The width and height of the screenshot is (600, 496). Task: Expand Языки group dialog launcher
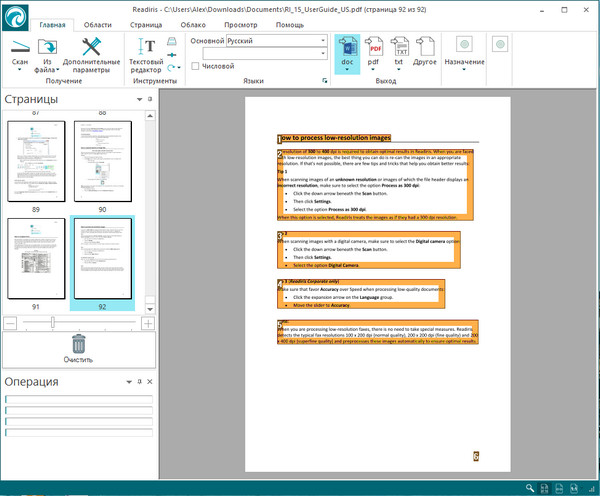pos(323,80)
